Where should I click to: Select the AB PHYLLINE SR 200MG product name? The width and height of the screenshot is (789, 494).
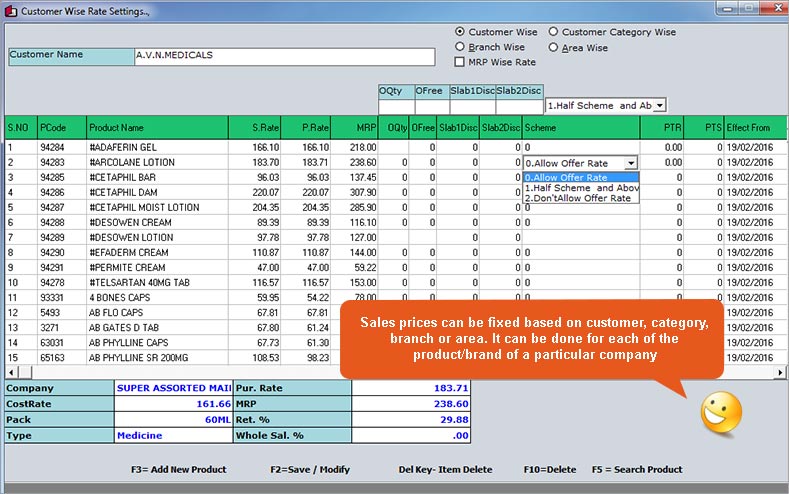[x=138, y=358]
